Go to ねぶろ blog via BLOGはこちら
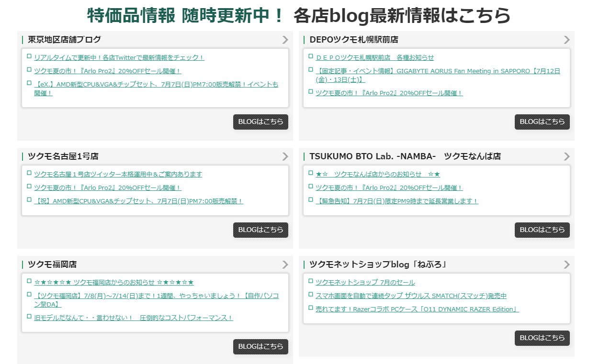Image resolution: width=600 pixels, height=364 pixels. pos(542,338)
